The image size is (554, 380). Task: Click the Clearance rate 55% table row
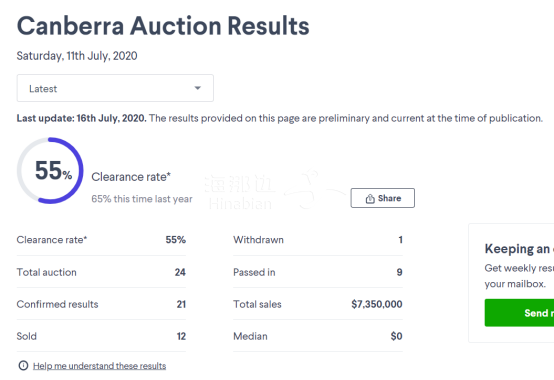click(x=101, y=240)
